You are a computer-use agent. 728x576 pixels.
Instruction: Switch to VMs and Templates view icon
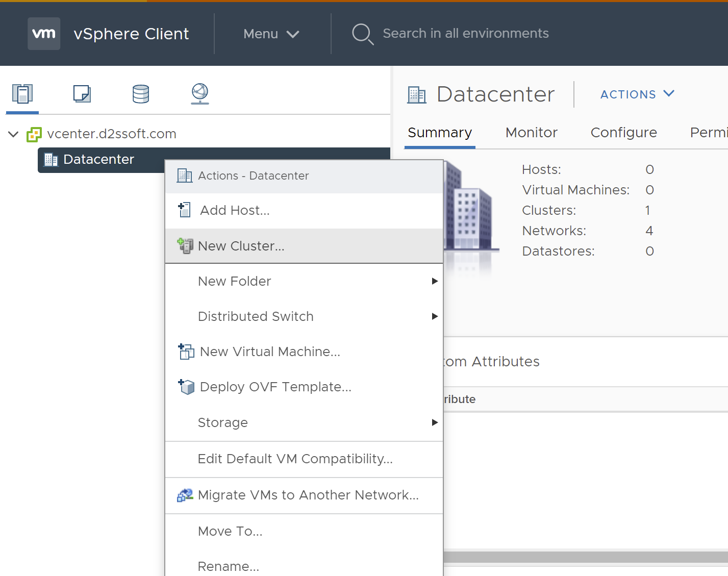[x=82, y=94]
